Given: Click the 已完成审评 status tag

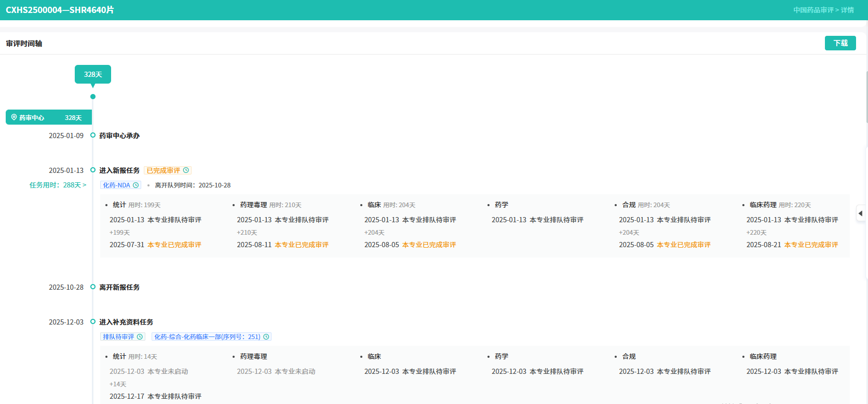Looking at the screenshot, I should click(163, 170).
